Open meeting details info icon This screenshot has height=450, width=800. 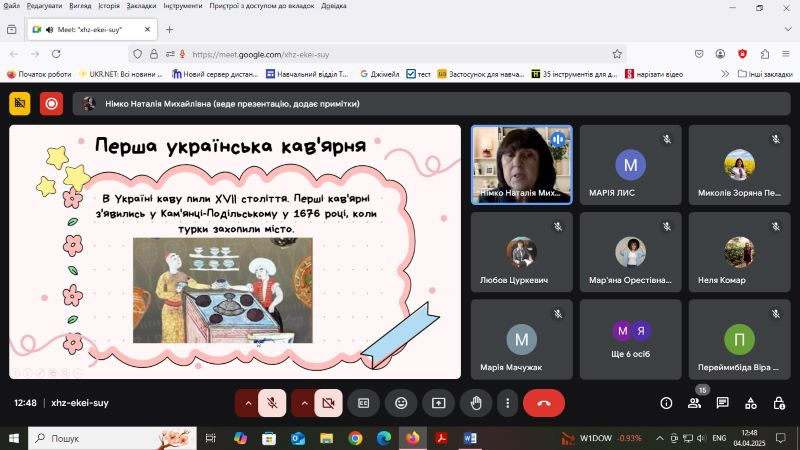(x=666, y=403)
